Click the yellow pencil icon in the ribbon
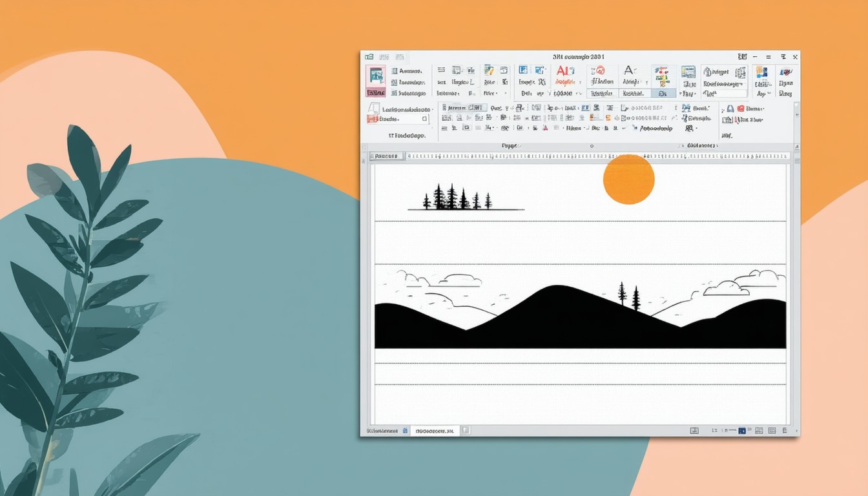The image size is (868, 496). point(488,70)
